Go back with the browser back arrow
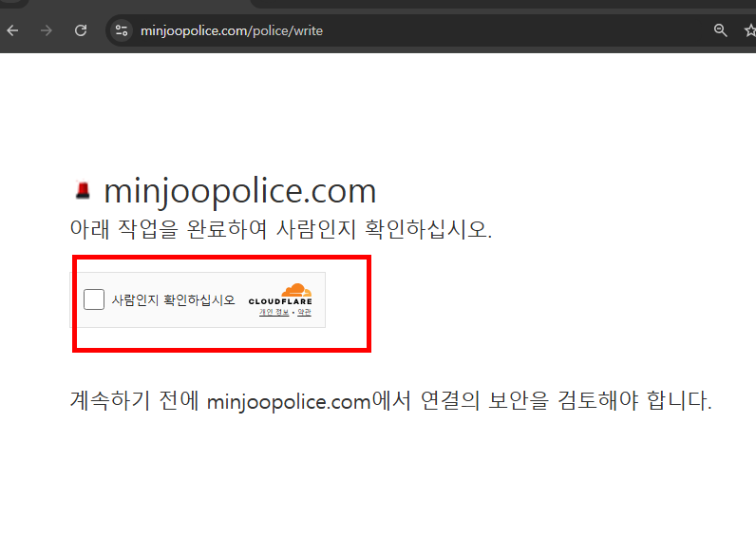Viewport: 756px width, 558px height. [x=12, y=30]
